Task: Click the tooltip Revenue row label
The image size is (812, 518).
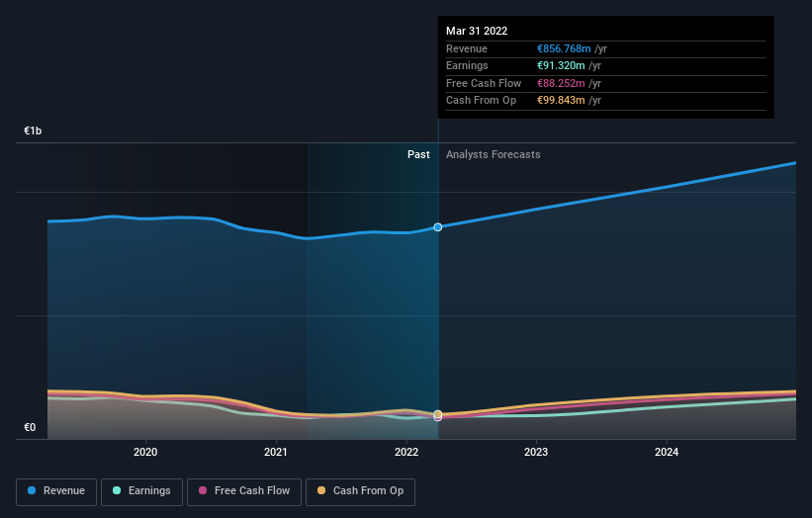Action: (x=467, y=48)
